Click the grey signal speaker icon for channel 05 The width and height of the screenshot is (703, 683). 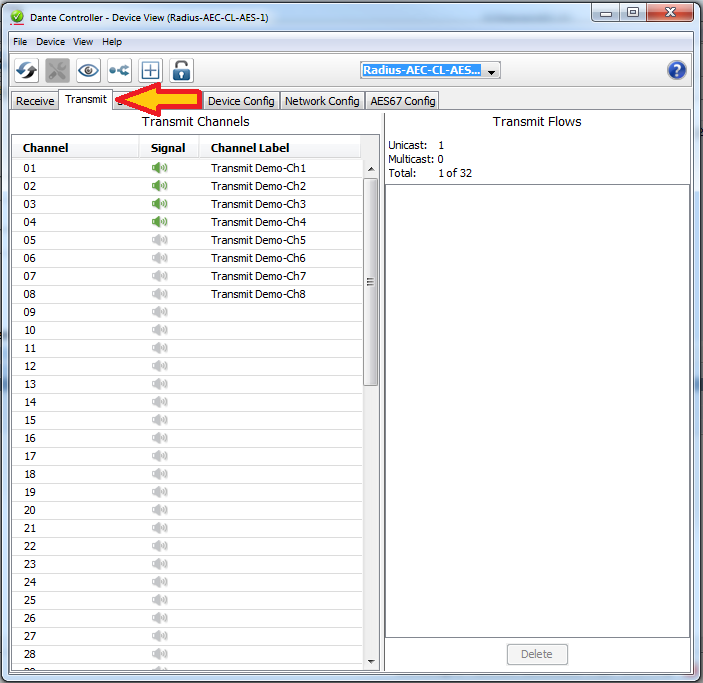[x=159, y=240]
